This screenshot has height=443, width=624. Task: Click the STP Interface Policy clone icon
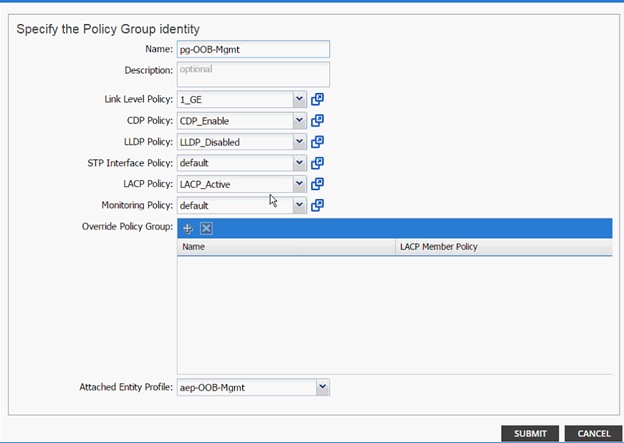(317, 163)
